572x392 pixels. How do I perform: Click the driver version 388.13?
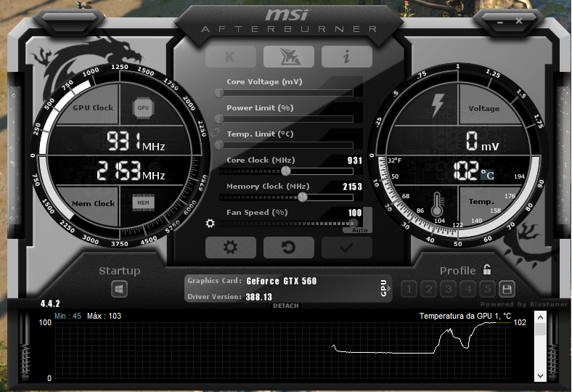pos(259,297)
